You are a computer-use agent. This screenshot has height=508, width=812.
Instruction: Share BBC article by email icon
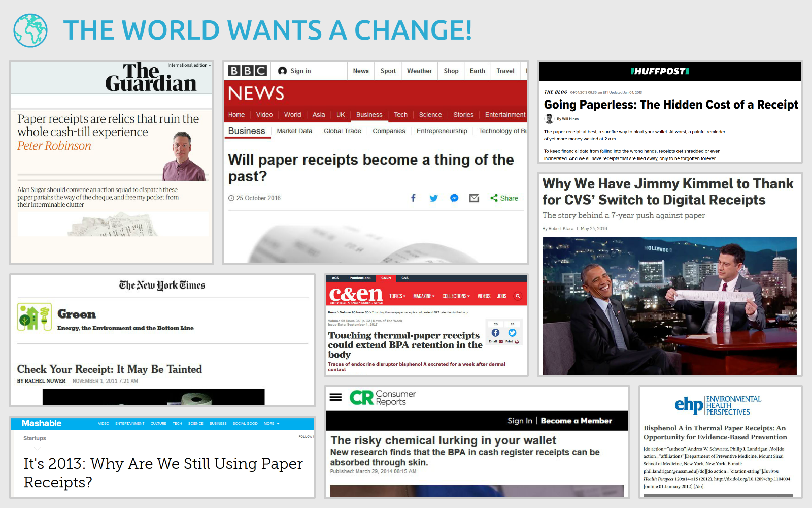click(x=474, y=198)
